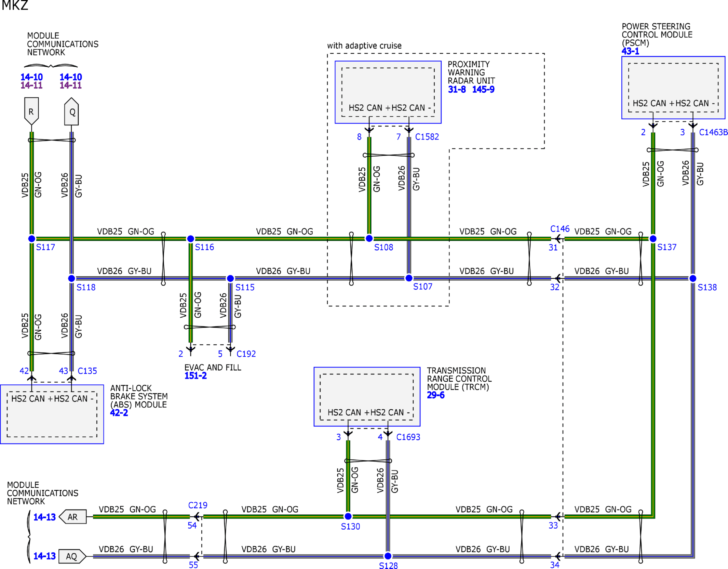The height and width of the screenshot is (569, 728).
Task: Select connector label C192
Action: 246,354
